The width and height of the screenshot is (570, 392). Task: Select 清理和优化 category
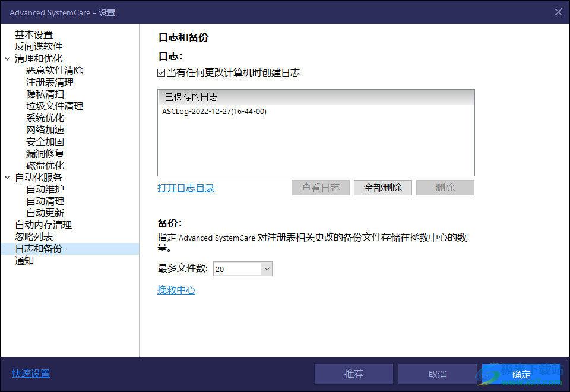pyautogui.click(x=39, y=59)
